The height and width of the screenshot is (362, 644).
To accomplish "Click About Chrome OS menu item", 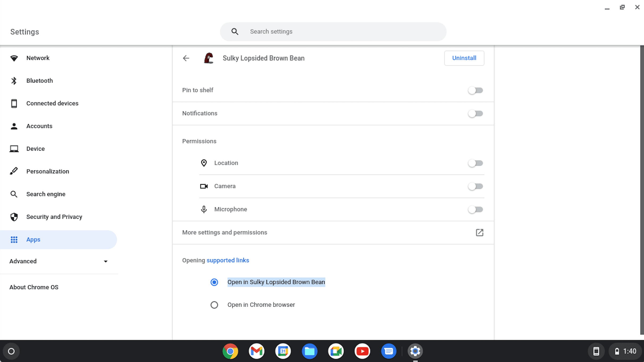I will (x=34, y=287).
